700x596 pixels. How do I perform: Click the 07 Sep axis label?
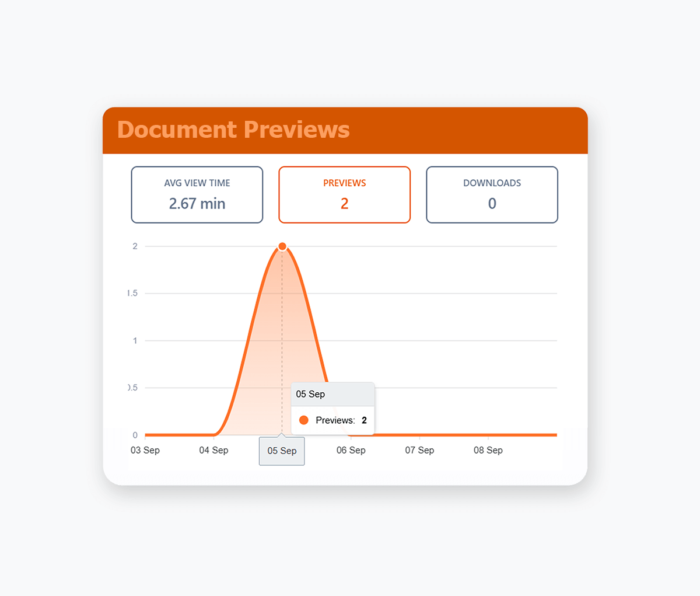pos(419,450)
